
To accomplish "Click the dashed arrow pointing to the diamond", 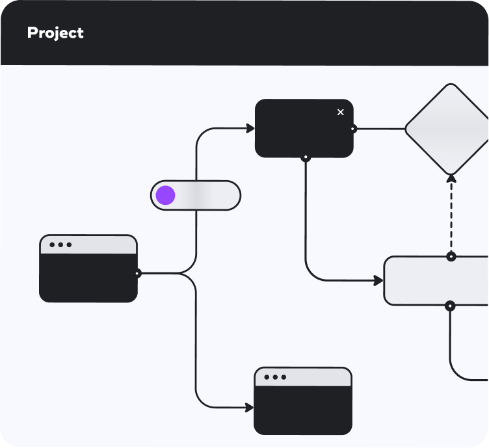I will (451, 215).
